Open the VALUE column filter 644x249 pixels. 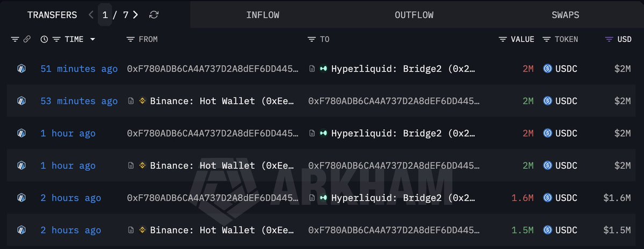[x=503, y=39]
